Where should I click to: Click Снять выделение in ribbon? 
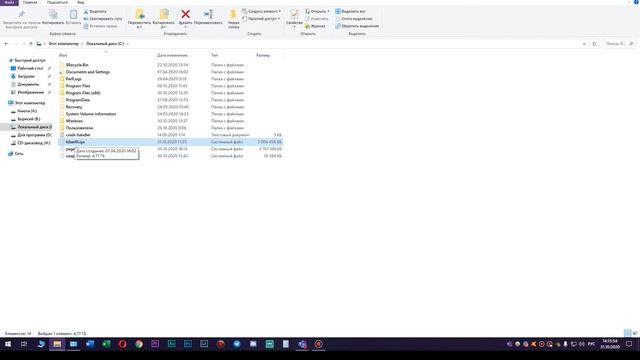pos(353,19)
